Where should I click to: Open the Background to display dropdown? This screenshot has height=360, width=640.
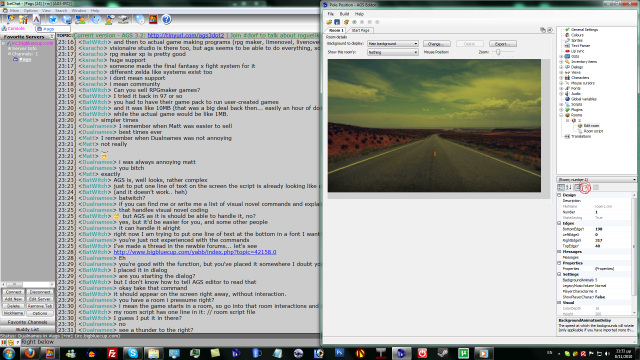pyautogui.click(x=393, y=44)
